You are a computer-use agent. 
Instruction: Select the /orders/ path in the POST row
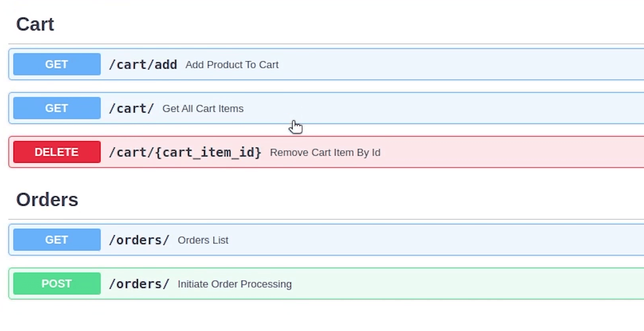[x=139, y=284]
